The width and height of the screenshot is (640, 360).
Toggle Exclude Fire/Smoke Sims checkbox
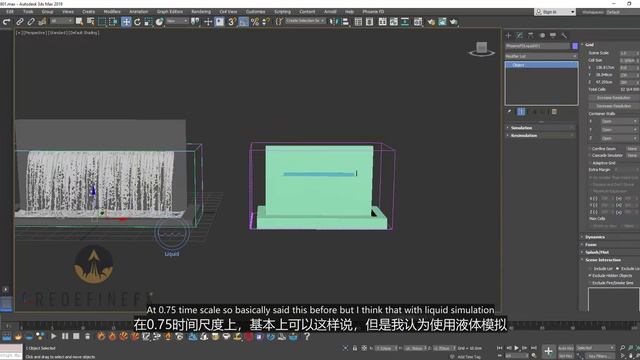tap(590, 282)
